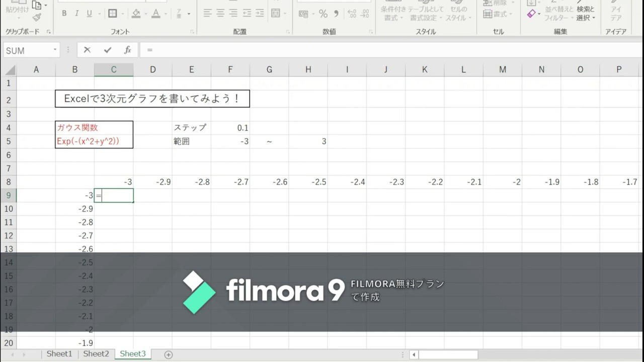
Task: Click the phonetic guide (furigana) icon
Action: 179,14
